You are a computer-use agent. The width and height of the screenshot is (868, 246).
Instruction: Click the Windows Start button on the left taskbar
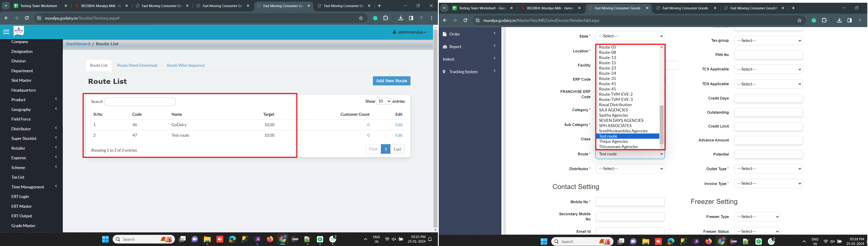(105, 239)
